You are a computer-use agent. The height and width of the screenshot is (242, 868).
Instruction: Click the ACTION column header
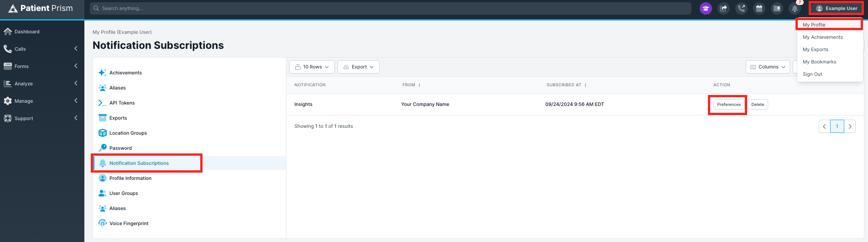click(x=722, y=85)
